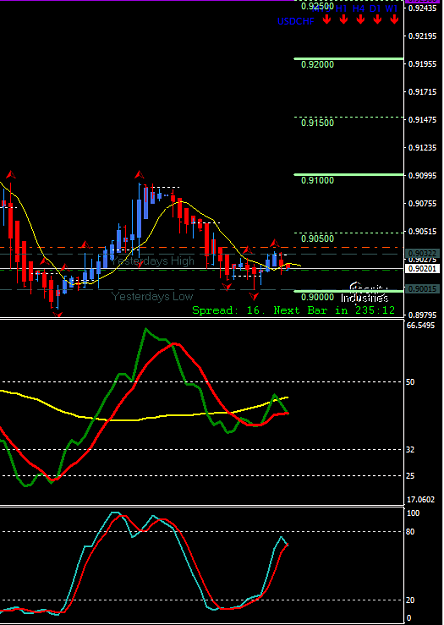The width and height of the screenshot is (444, 625).
Task: Select the 0.90500 level label
Action: tap(318, 239)
